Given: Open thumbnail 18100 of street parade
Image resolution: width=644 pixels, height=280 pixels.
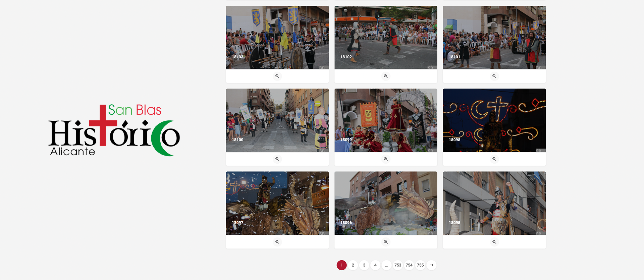Looking at the screenshot, I should (x=277, y=120).
